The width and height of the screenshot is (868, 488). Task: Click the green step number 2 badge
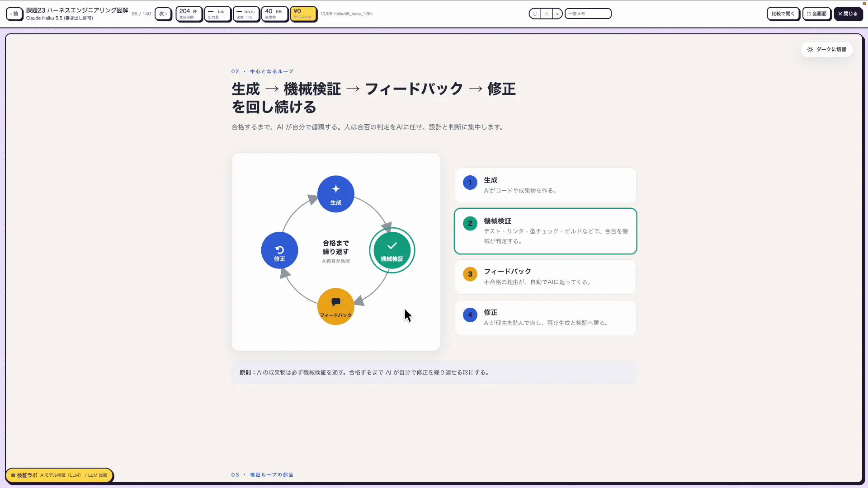pyautogui.click(x=470, y=224)
